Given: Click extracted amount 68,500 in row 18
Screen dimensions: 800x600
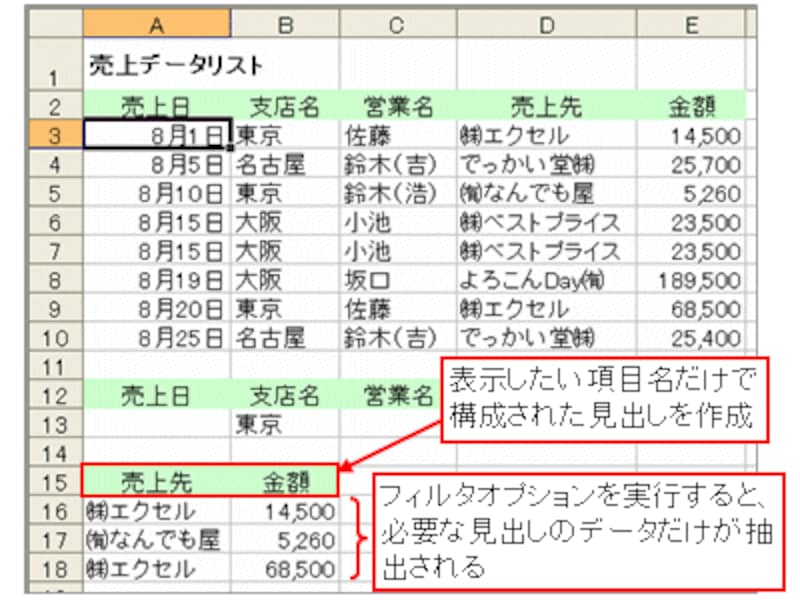Looking at the screenshot, I should 285,569.
